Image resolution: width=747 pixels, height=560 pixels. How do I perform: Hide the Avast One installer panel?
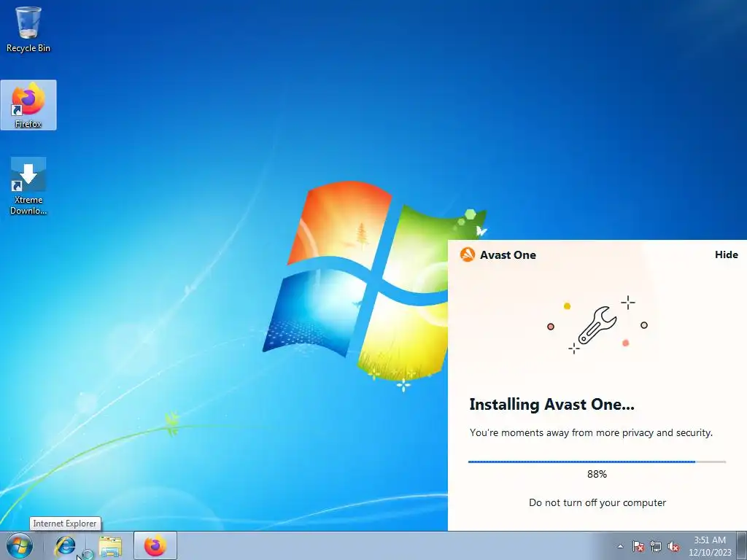[726, 254]
